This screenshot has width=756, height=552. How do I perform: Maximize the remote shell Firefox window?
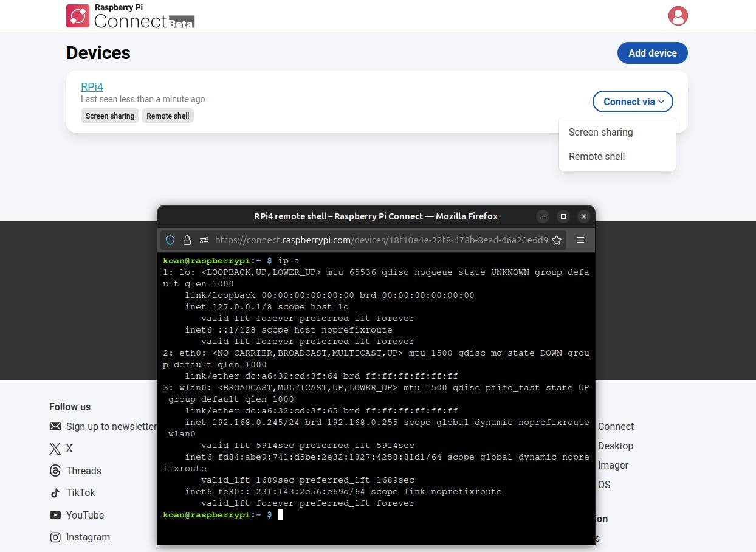coord(563,216)
